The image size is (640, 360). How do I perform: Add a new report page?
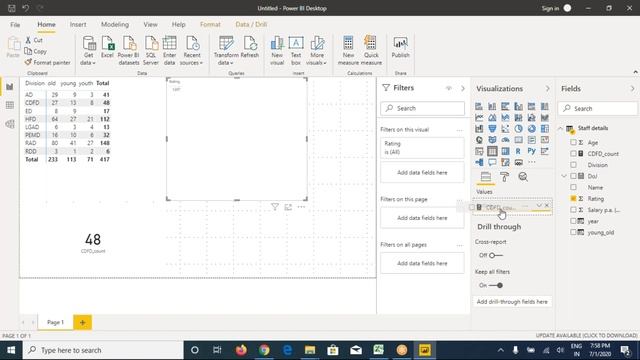[x=82, y=322]
